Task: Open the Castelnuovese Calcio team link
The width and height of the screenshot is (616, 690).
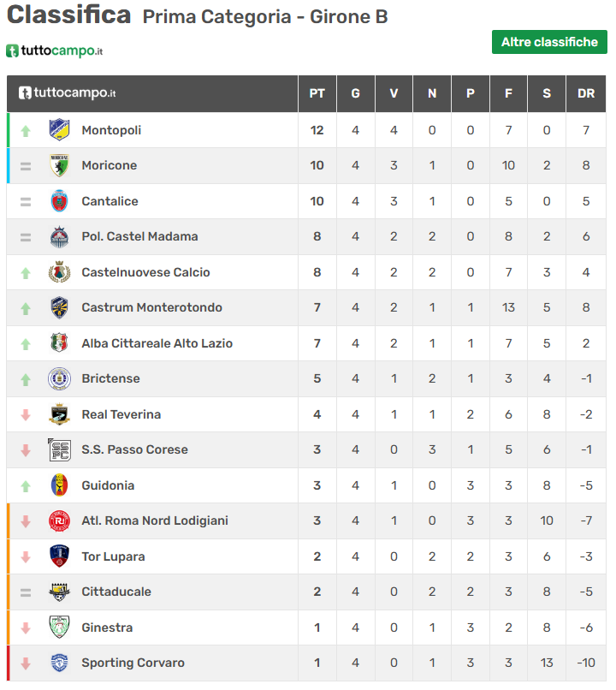Action: (x=145, y=272)
